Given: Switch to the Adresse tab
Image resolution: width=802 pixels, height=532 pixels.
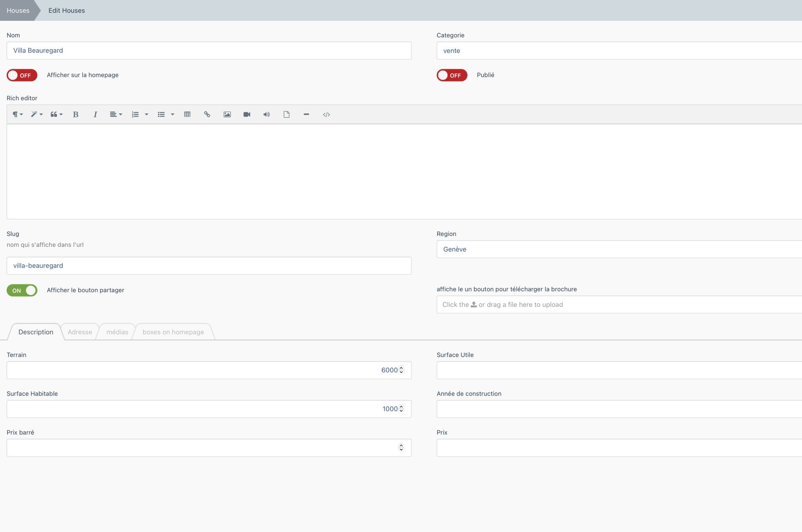Looking at the screenshot, I should [80, 332].
